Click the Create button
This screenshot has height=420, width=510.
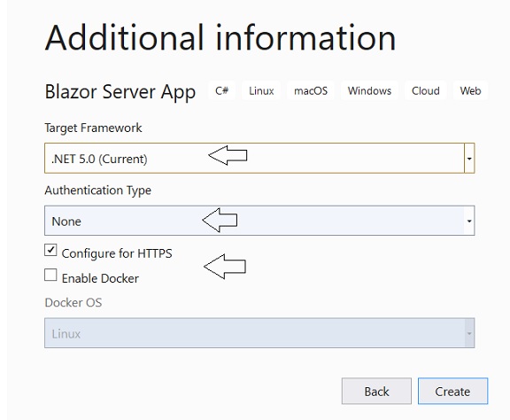(452, 391)
